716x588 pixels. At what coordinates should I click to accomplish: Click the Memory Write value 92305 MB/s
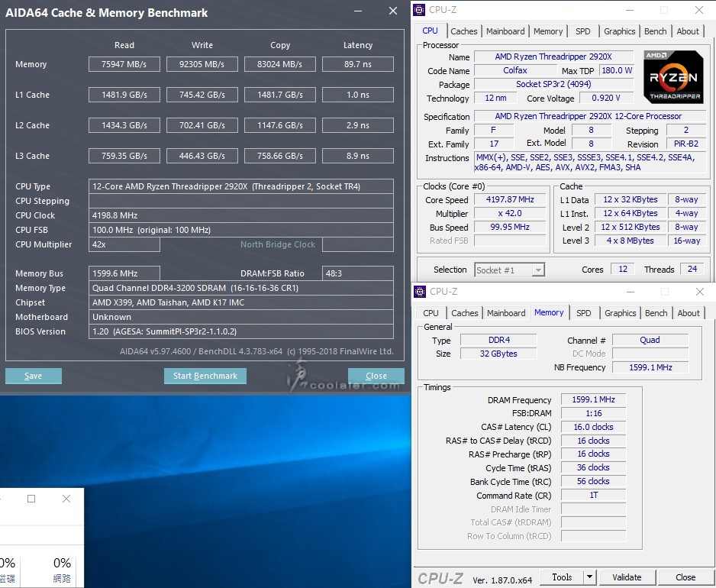pos(202,64)
